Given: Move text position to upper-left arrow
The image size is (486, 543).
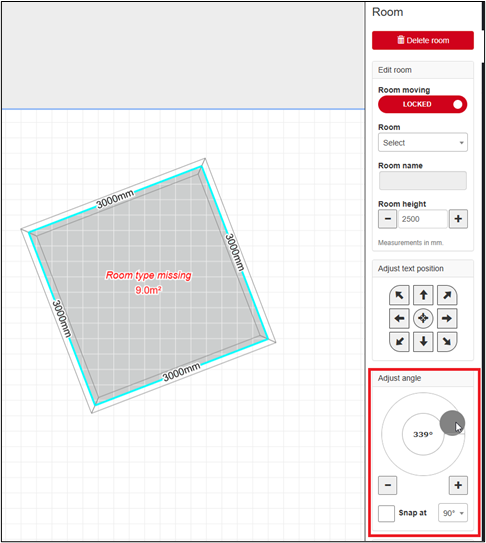Looking at the screenshot, I should 399,295.
